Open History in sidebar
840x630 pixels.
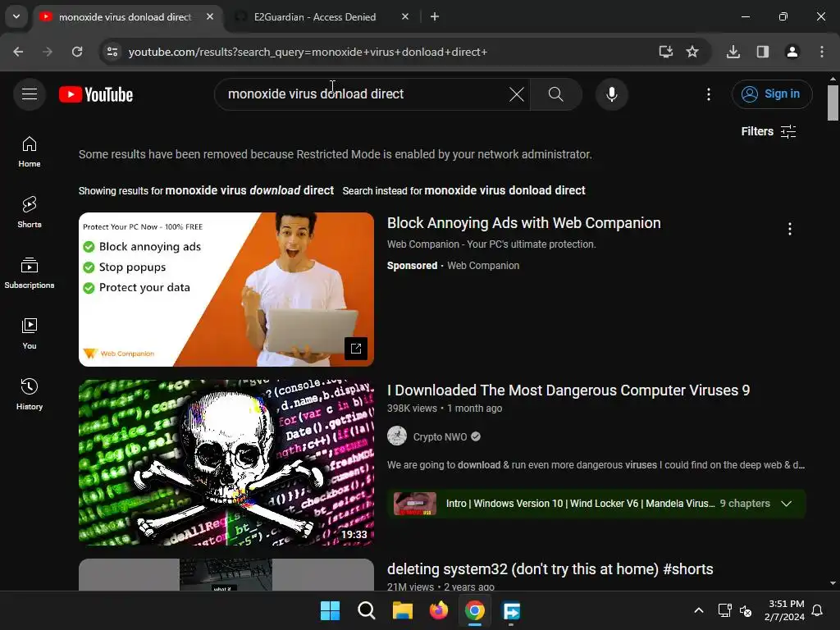pyautogui.click(x=30, y=395)
